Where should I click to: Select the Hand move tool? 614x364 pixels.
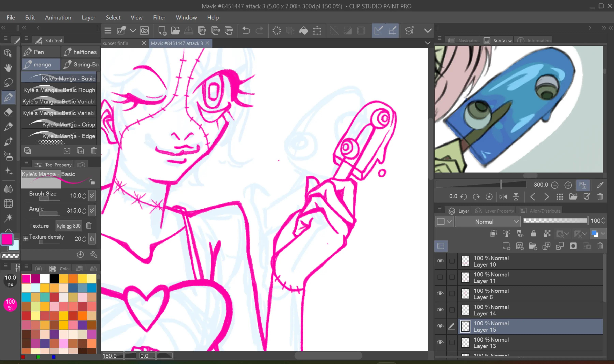9,68
